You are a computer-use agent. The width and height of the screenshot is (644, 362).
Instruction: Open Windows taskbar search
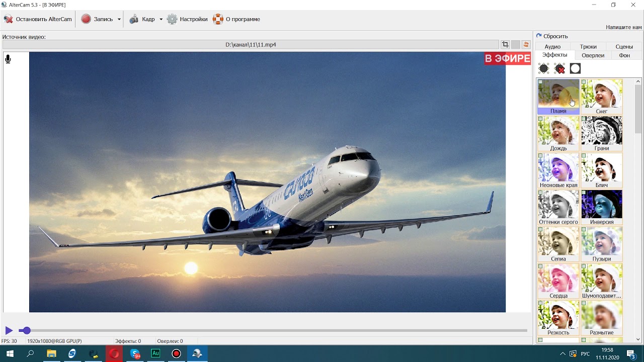(x=30, y=353)
